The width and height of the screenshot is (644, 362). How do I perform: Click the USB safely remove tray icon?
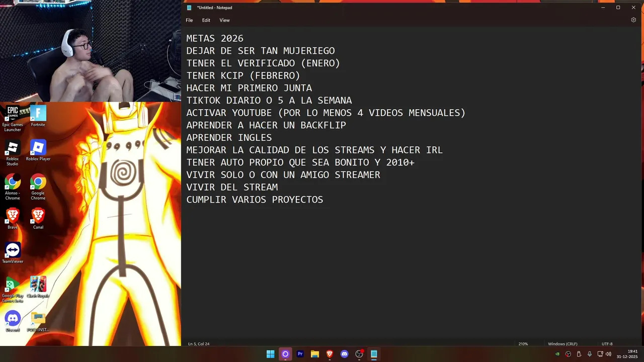(579, 354)
